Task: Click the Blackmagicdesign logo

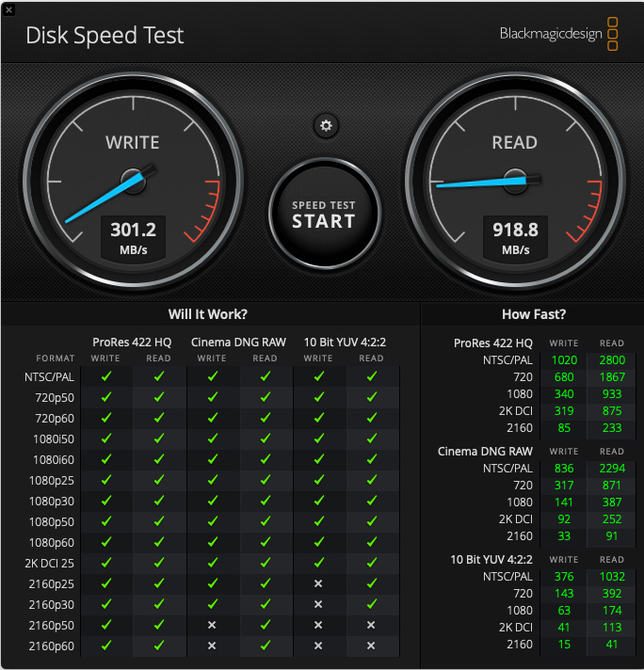Action: coord(559,34)
